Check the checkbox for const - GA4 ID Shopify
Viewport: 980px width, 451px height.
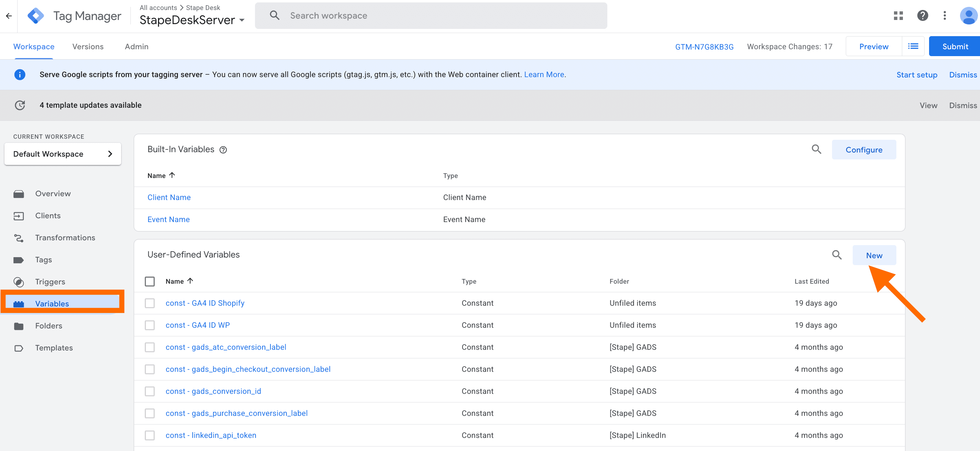(150, 303)
